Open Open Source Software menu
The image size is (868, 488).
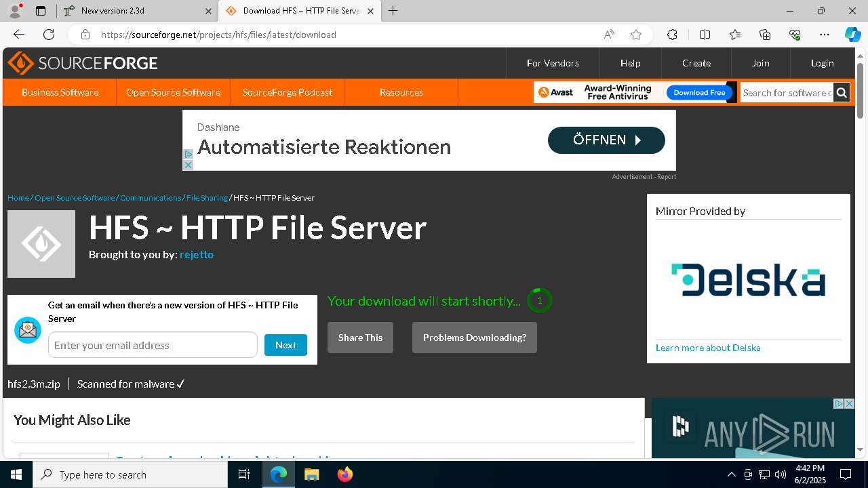173,92
